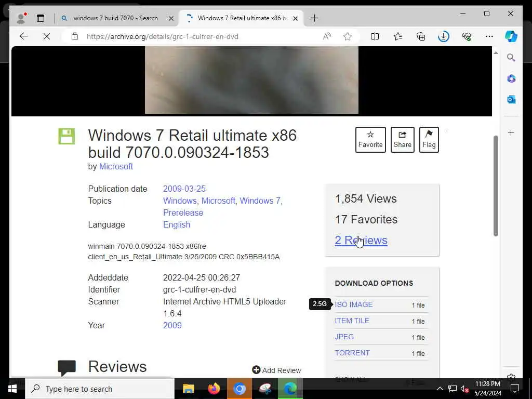532x399 pixels.
Task: Open publication date 2009-03-25 link
Action: click(x=184, y=189)
